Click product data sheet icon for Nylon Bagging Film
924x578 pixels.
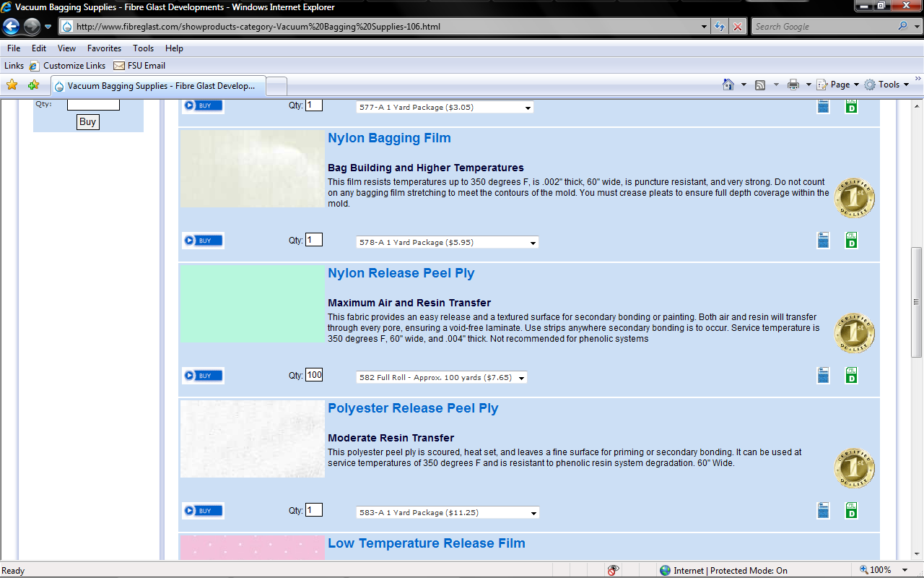(x=824, y=241)
